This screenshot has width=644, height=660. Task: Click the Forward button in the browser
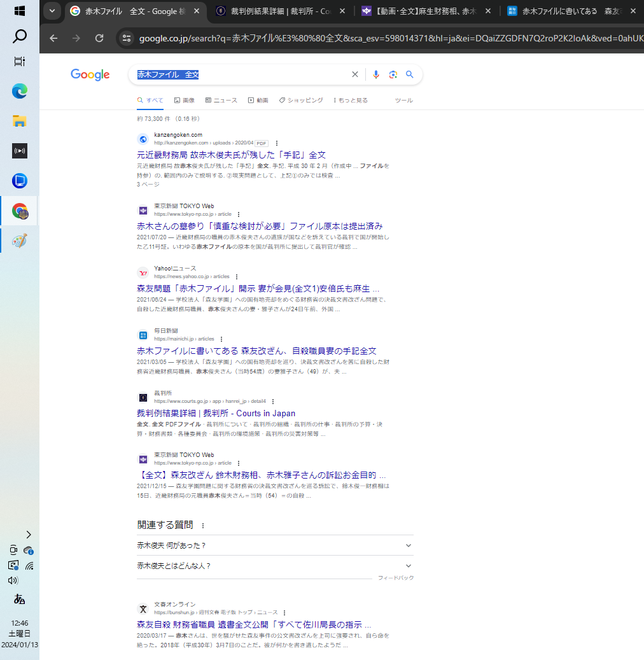click(76, 38)
